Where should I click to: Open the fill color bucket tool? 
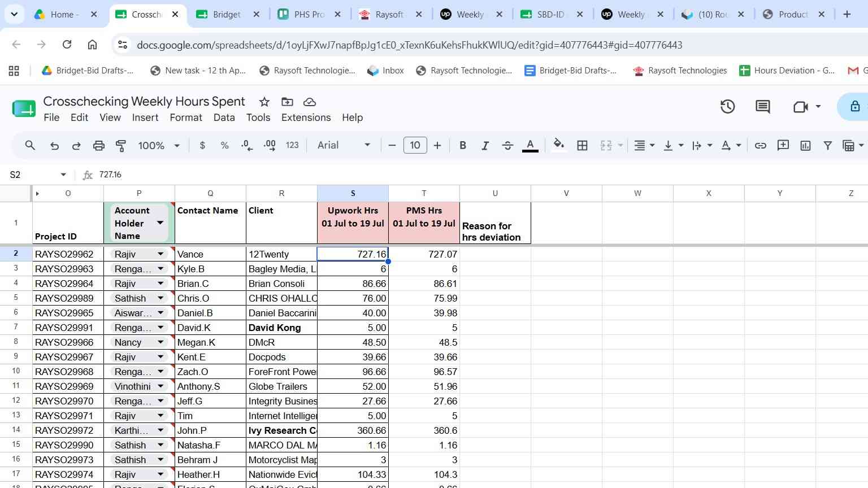(558, 145)
